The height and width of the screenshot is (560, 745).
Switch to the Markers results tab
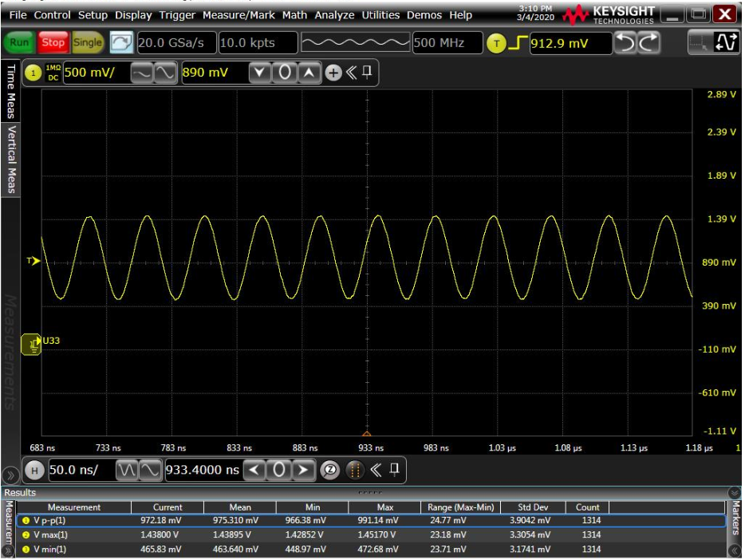pos(735,518)
